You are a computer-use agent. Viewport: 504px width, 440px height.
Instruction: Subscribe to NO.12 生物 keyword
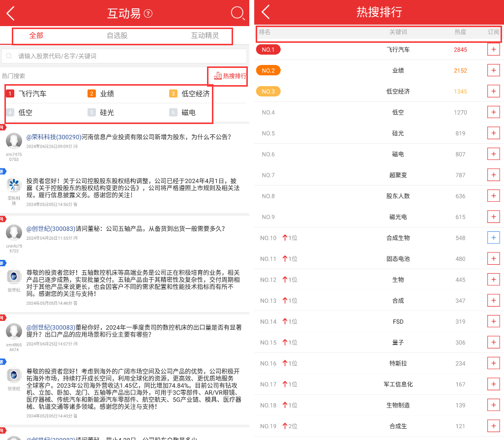pos(493,280)
